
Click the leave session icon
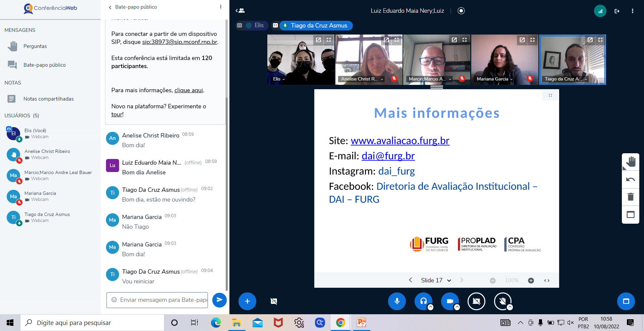tap(617, 11)
